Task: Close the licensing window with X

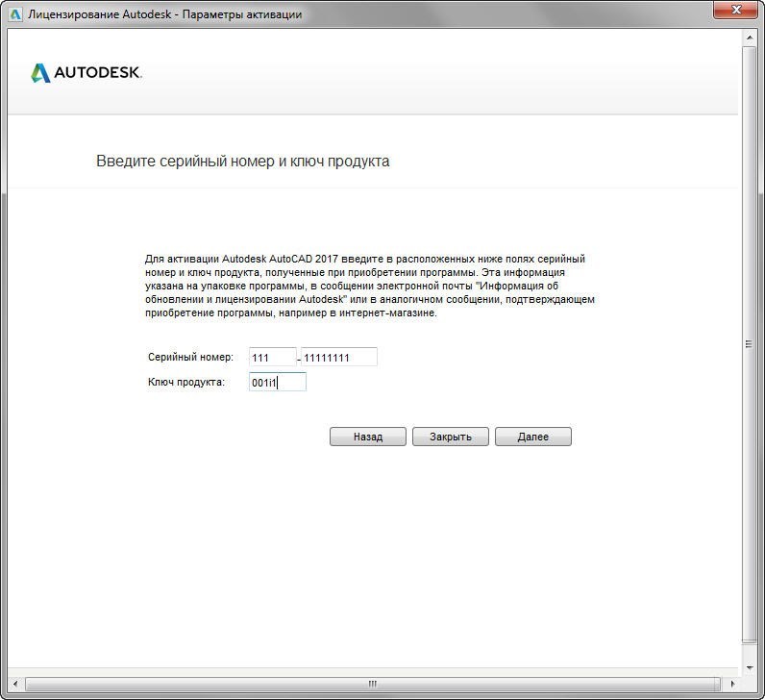Action: [735, 12]
